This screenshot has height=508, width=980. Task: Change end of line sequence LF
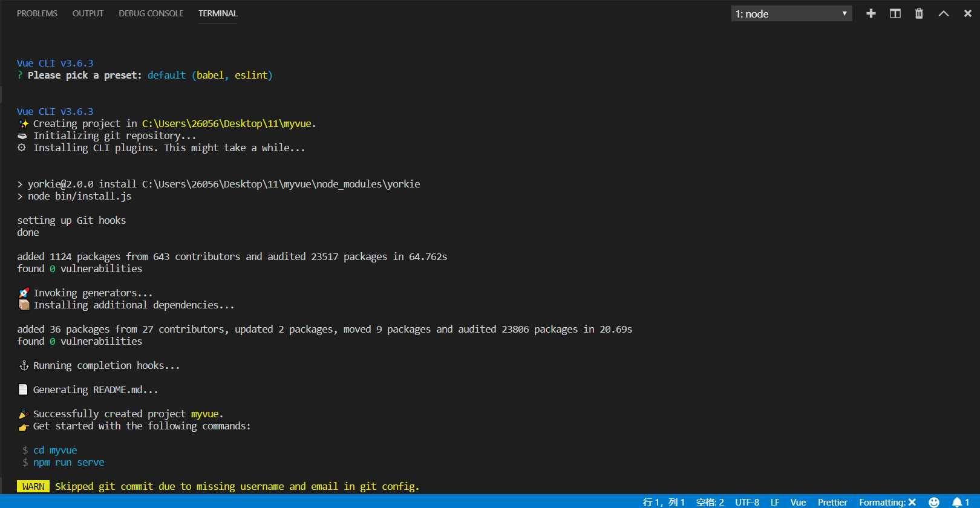click(x=775, y=502)
